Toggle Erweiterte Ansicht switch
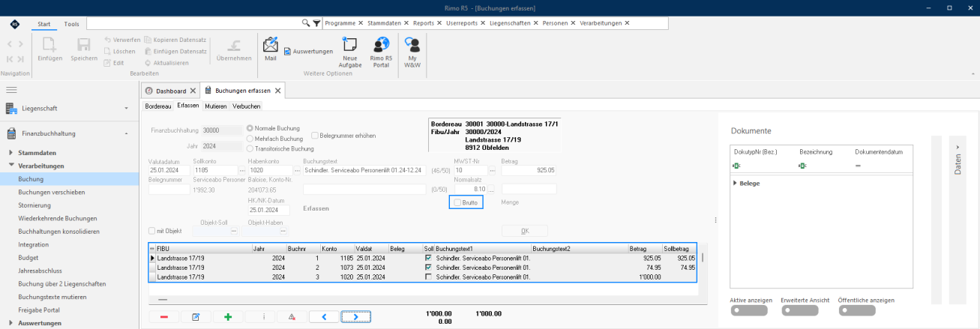Viewport: 980px width, 329px height. click(799, 310)
